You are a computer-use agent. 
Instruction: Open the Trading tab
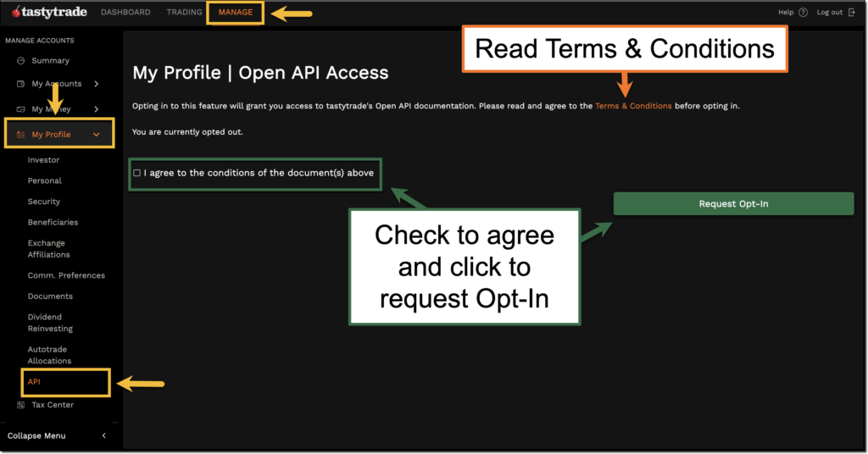[184, 12]
